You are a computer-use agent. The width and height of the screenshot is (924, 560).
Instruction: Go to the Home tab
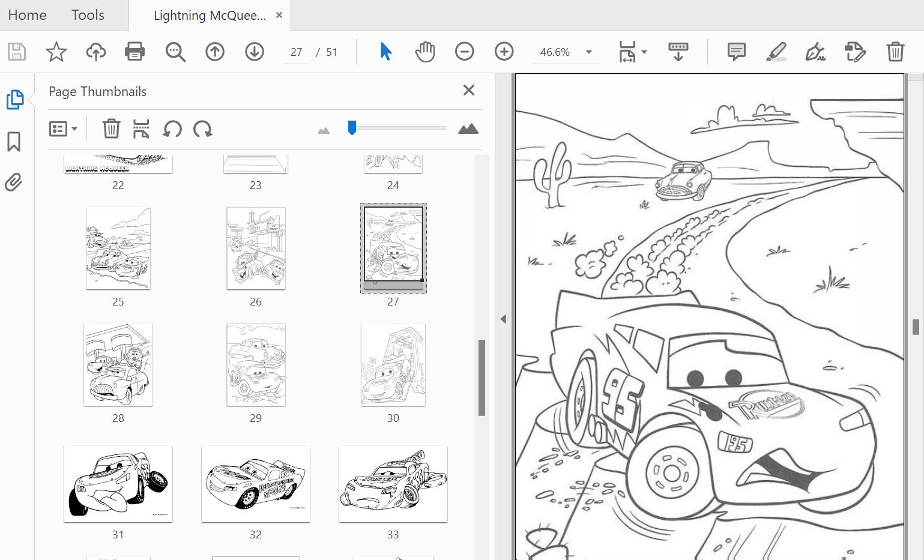tap(26, 15)
